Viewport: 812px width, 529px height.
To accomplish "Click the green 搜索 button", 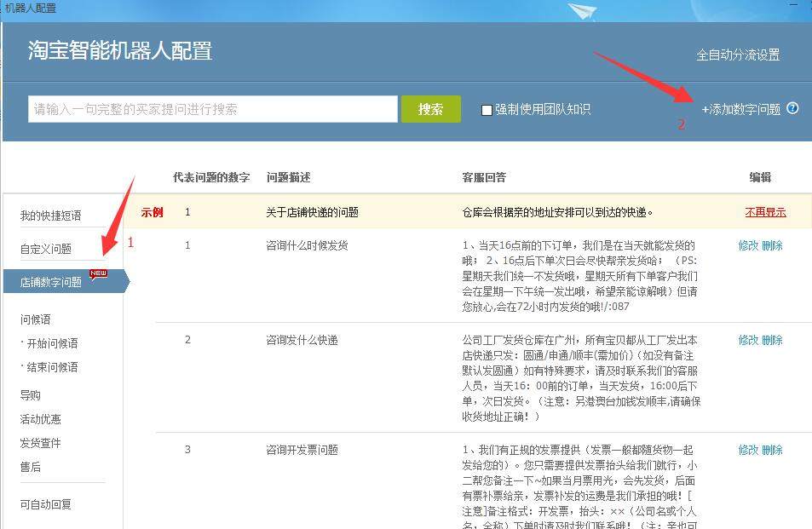I will click(x=430, y=109).
